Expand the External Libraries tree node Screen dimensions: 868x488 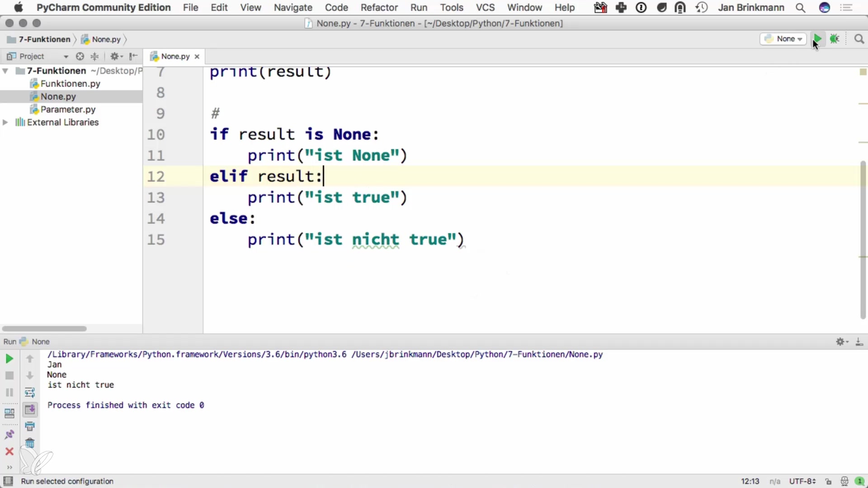pos(5,122)
